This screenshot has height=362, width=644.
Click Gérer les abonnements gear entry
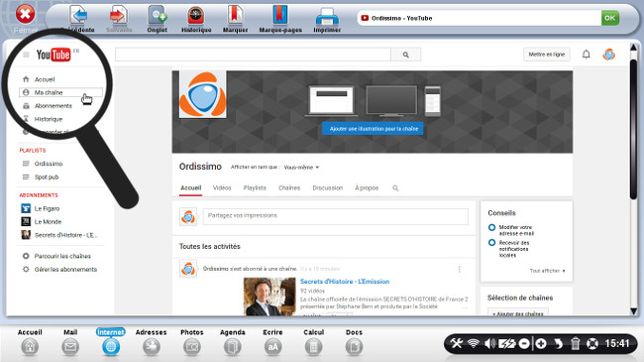point(65,270)
